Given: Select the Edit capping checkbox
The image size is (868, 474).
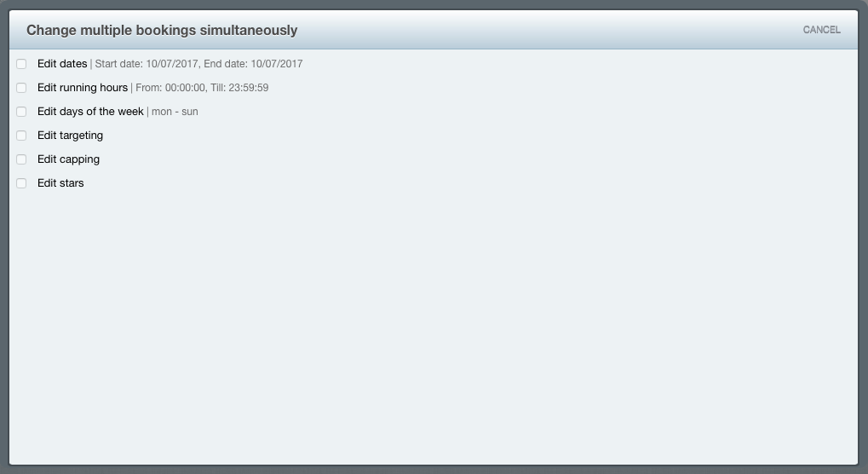Looking at the screenshot, I should [21, 159].
